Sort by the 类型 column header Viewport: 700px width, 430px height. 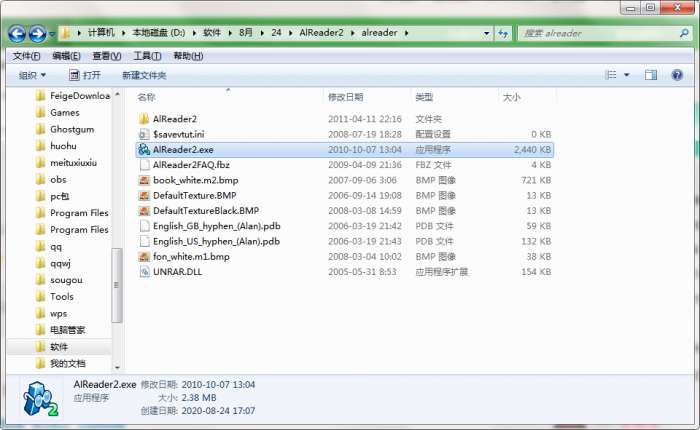[424, 97]
